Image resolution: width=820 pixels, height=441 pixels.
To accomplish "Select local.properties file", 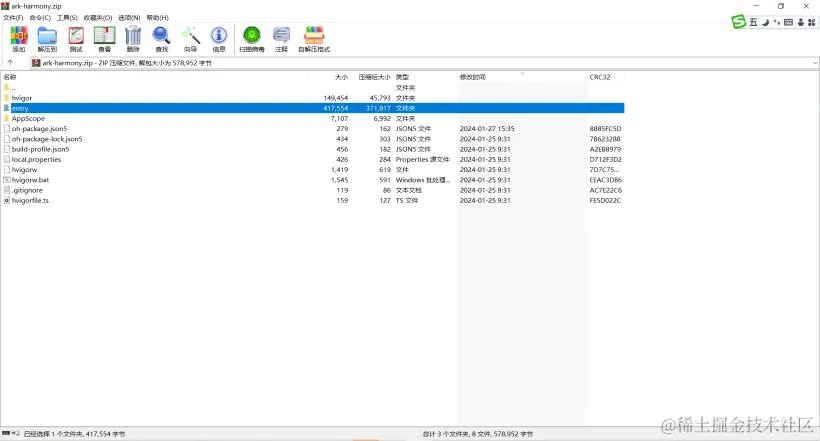I will pyautogui.click(x=36, y=160).
